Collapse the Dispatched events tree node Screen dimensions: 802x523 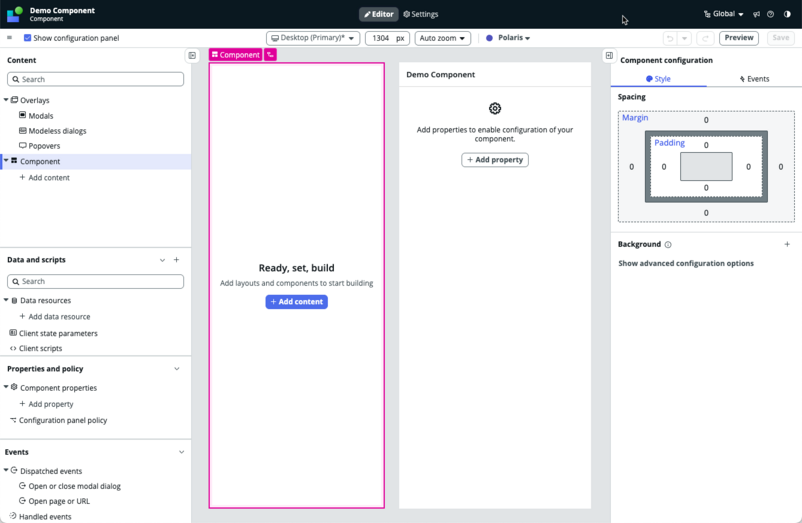(x=6, y=470)
